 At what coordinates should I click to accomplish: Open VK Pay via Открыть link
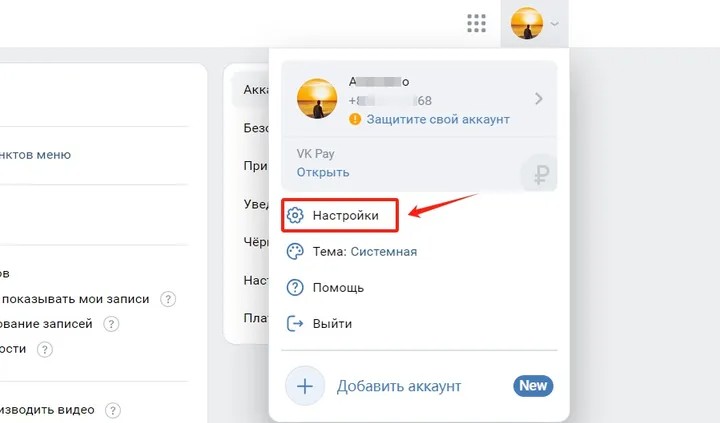coord(323,172)
